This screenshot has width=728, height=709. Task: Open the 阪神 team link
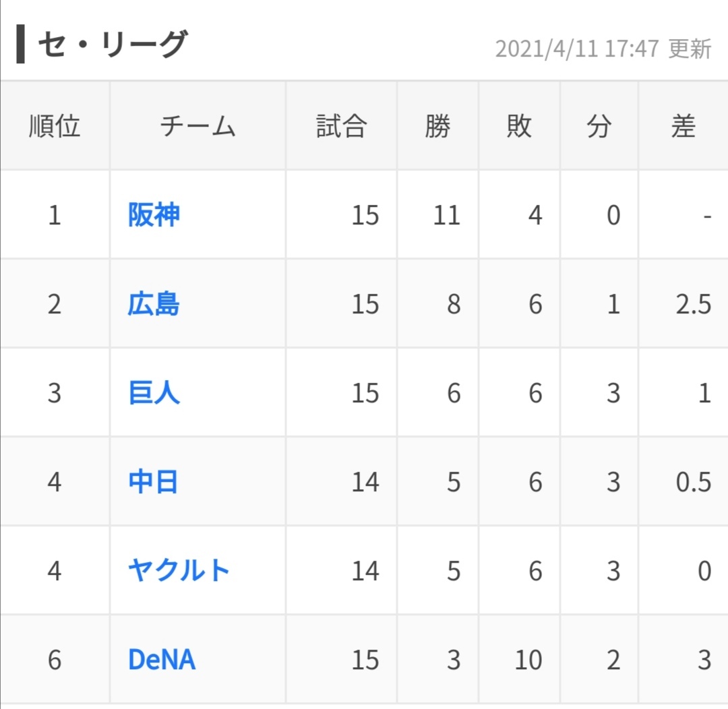coord(154,216)
